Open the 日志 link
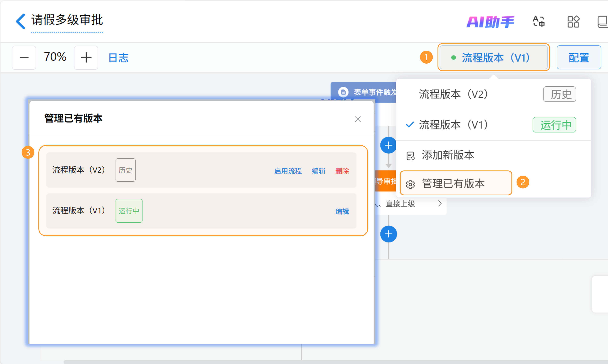608x364 pixels. [118, 58]
